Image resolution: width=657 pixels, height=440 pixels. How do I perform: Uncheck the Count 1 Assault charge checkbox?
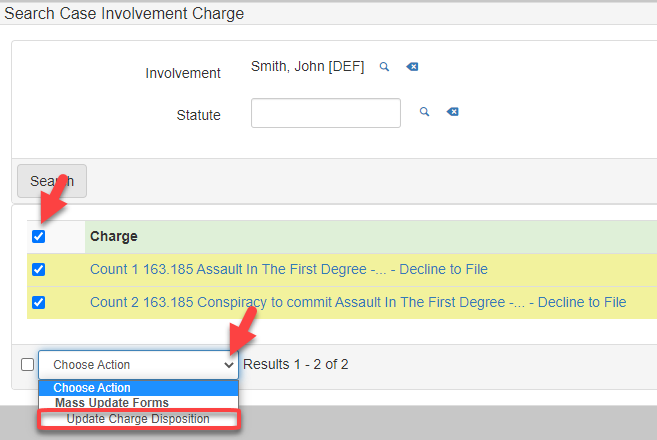(x=39, y=269)
